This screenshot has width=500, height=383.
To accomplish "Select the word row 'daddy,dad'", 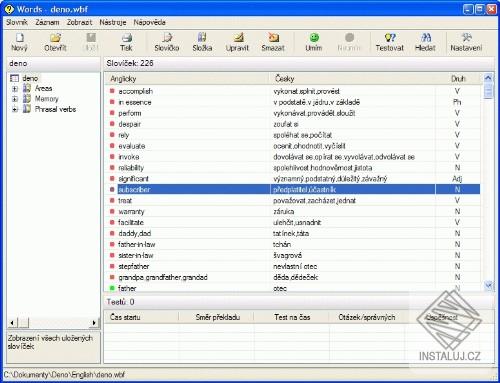I will [x=293, y=233].
